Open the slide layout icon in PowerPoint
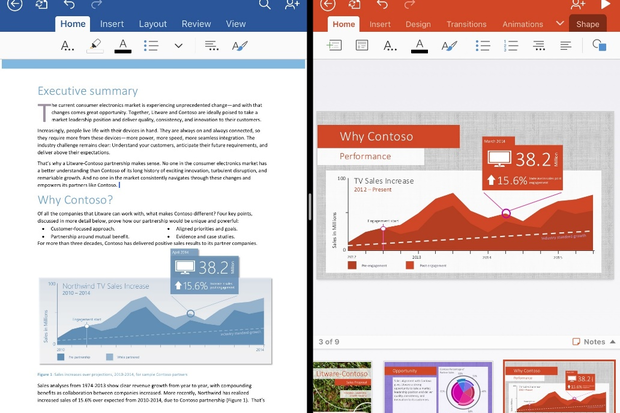This screenshot has height=413, width=620. pos(362,45)
